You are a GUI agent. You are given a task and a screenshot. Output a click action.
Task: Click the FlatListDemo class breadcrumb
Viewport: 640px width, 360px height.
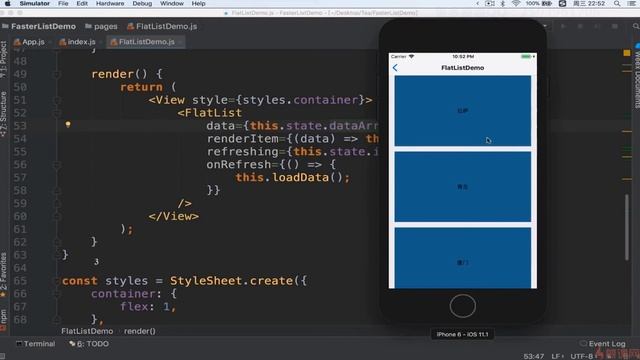pos(87,331)
